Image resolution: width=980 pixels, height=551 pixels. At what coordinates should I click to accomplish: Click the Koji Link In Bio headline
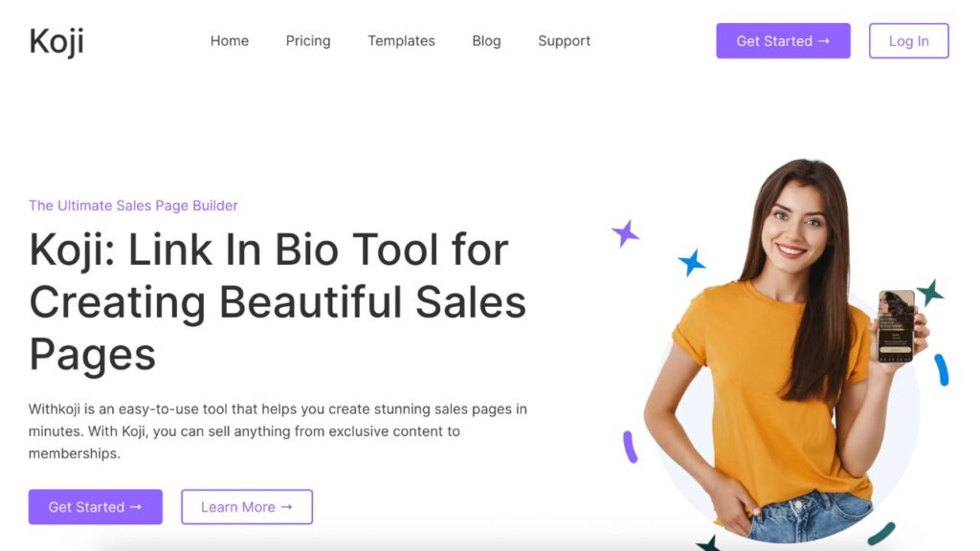click(278, 301)
